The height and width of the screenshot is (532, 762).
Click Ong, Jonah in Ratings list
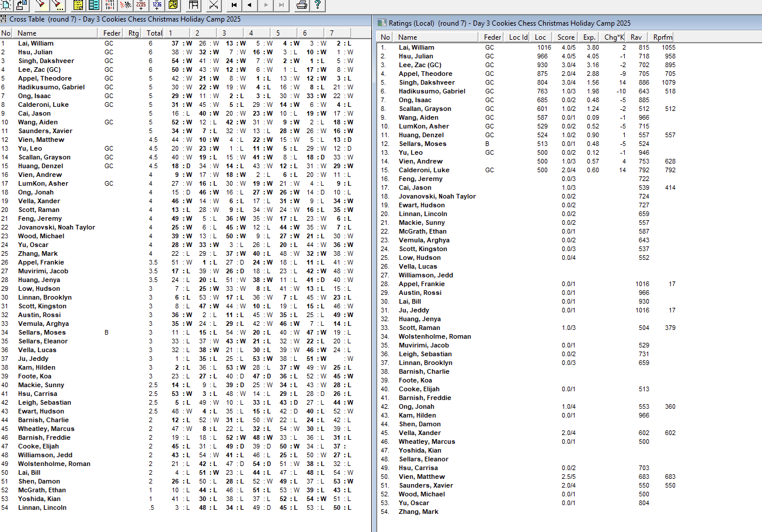point(417,406)
